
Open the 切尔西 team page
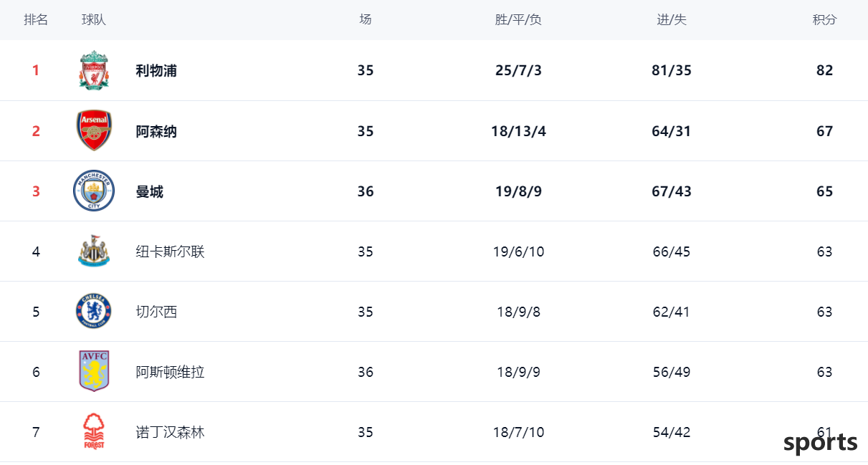coord(156,312)
